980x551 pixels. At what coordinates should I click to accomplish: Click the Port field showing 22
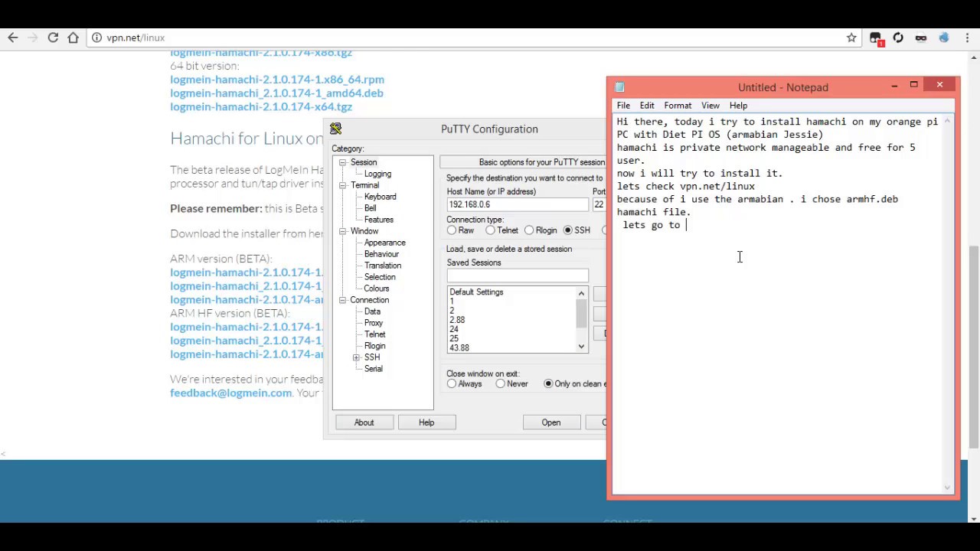599,204
